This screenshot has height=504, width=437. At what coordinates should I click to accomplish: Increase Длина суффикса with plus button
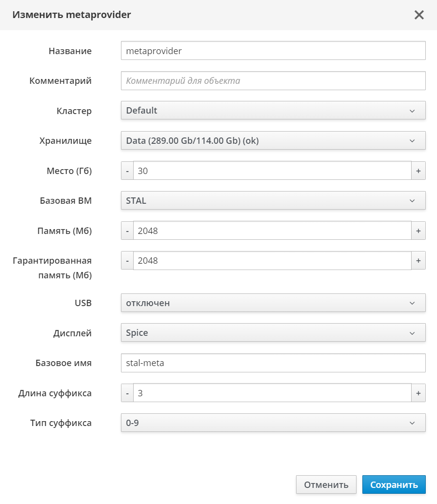pos(418,393)
